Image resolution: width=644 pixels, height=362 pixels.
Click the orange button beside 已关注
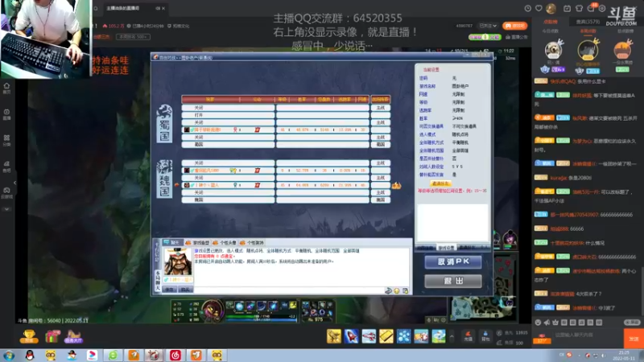click(x=514, y=26)
